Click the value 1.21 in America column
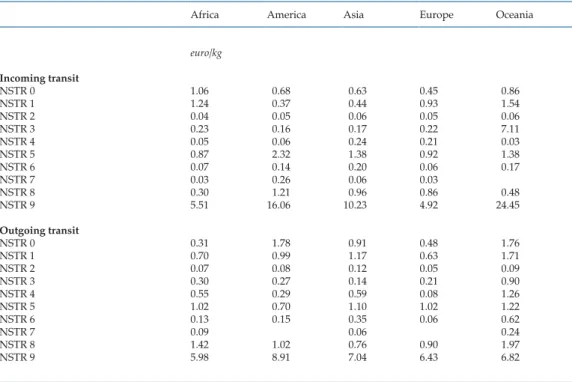Viewport: 572px width, 382px height. click(281, 192)
